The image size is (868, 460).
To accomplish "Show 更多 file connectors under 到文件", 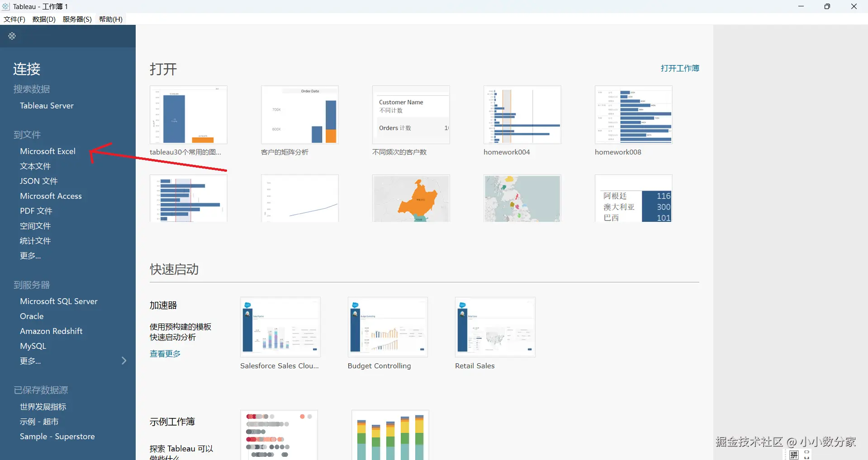I will point(30,256).
